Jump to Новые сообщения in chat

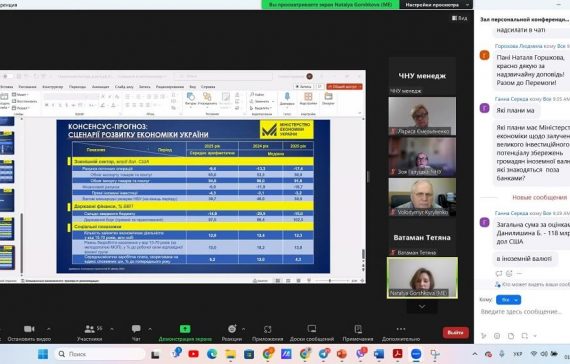pyautogui.click(x=539, y=197)
